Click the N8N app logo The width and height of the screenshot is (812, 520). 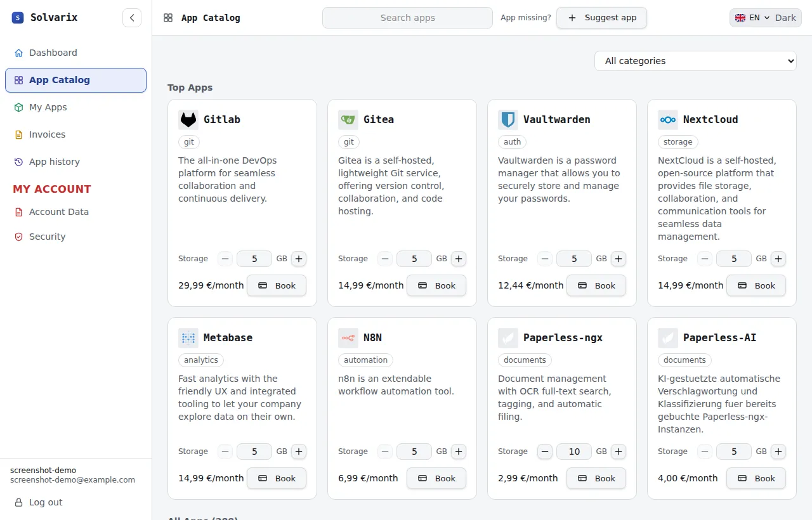348,337
